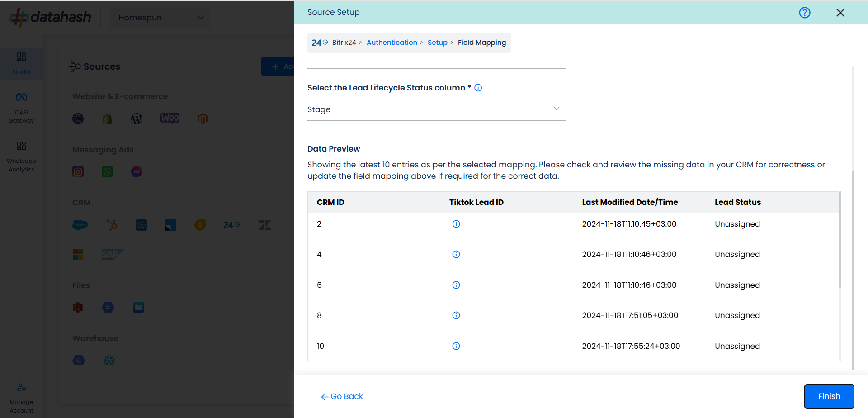Open CAPI Gateway in the sidebar

(x=21, y=108)
